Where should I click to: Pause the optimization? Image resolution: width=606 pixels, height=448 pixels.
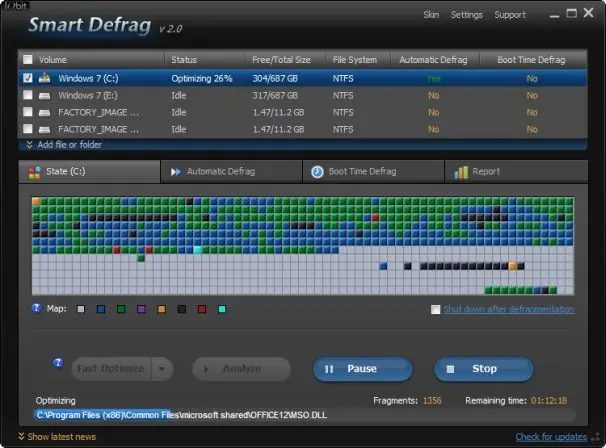pyautogui.click(x=363, y=369)
